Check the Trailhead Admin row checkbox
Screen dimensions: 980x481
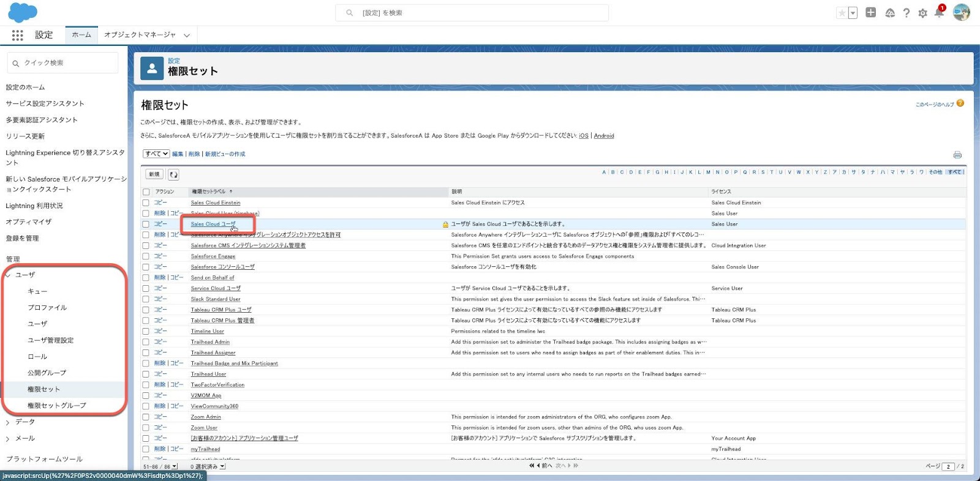[x=146, y=342]
